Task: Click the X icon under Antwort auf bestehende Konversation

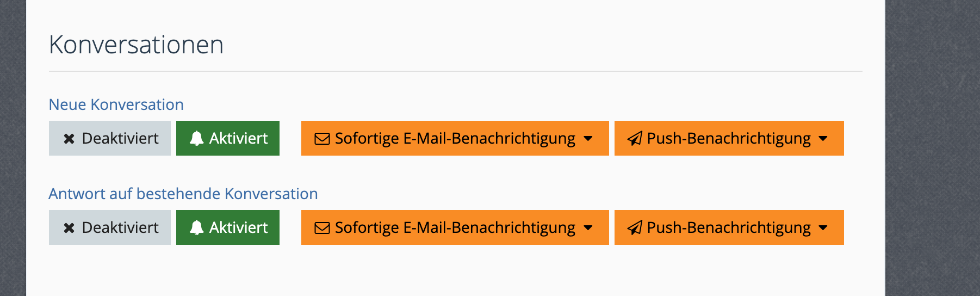Action: click(69, 228)
